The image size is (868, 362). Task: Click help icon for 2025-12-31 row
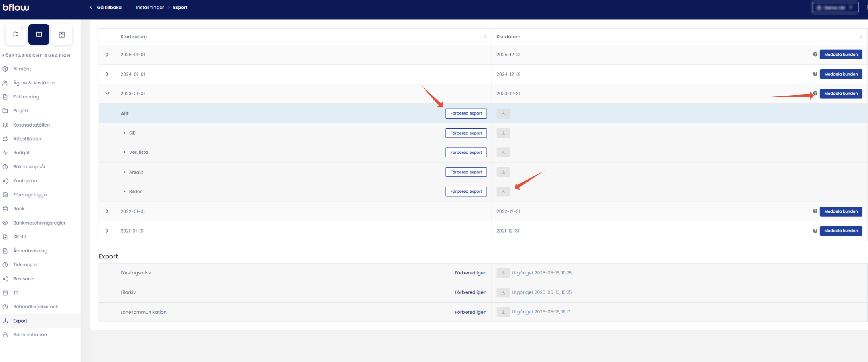(815, 54)
